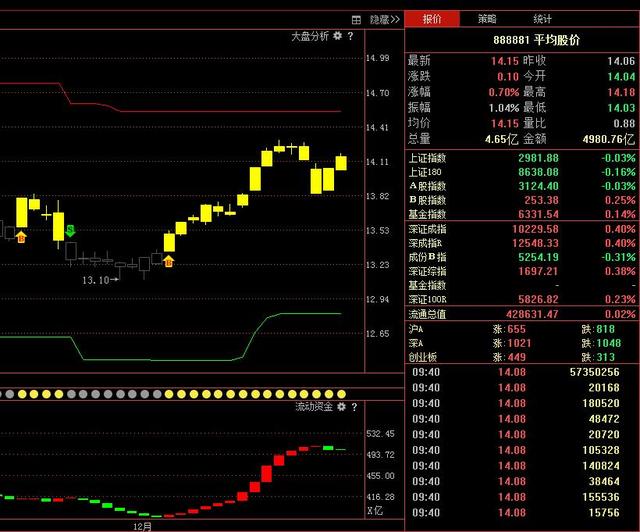Click the 深A advance/decline row
The image size is (640, 532).
pos(522,343)
